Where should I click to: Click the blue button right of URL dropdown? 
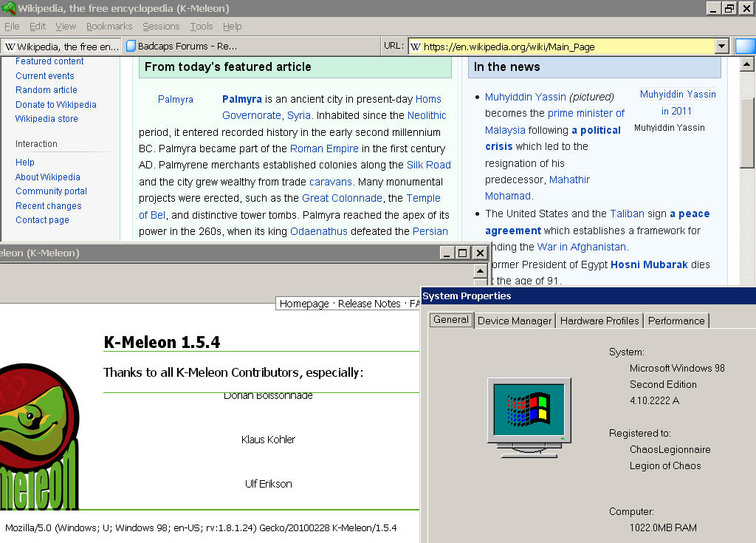[x=746, y=47]
